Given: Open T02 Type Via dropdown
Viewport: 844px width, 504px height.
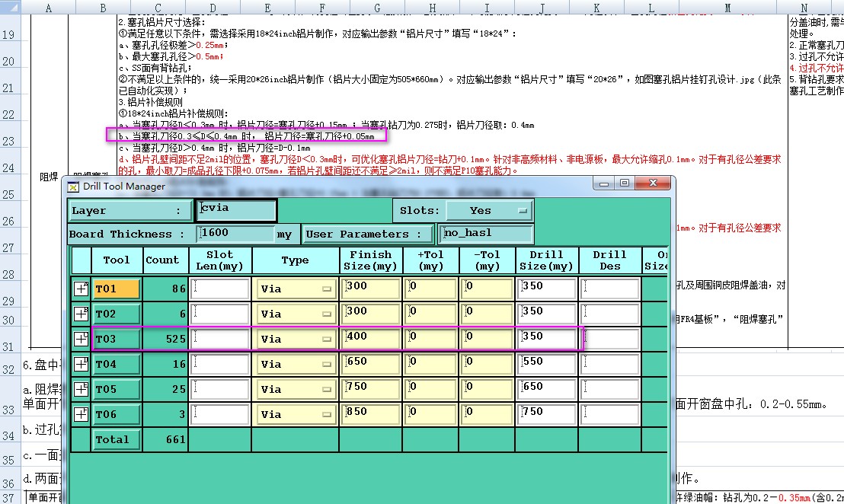Looking at the screenshot, I should 295,314.
